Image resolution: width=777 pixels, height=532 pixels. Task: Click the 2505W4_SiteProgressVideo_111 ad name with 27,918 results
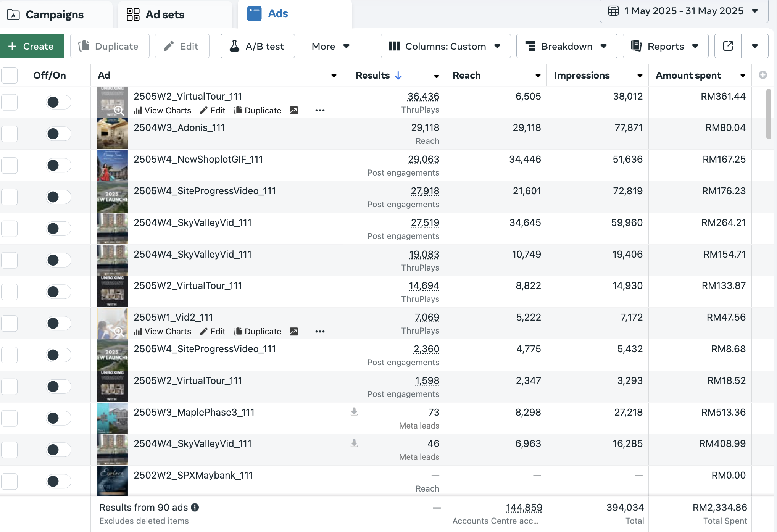(205, 191)
